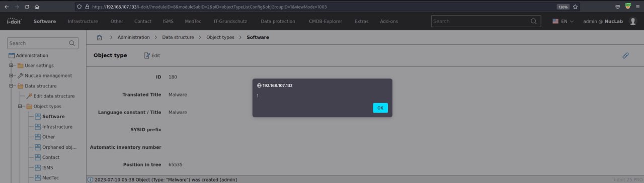Click the admin @ NucLab user label
Viewport: 644px width, 183px height.
[x=603, y=21]
